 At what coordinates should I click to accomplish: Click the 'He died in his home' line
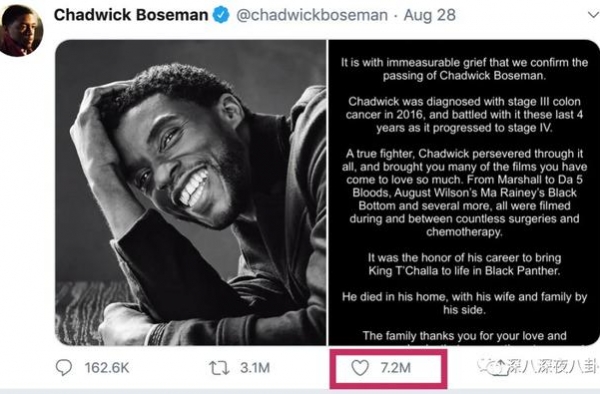pos(464,303)
